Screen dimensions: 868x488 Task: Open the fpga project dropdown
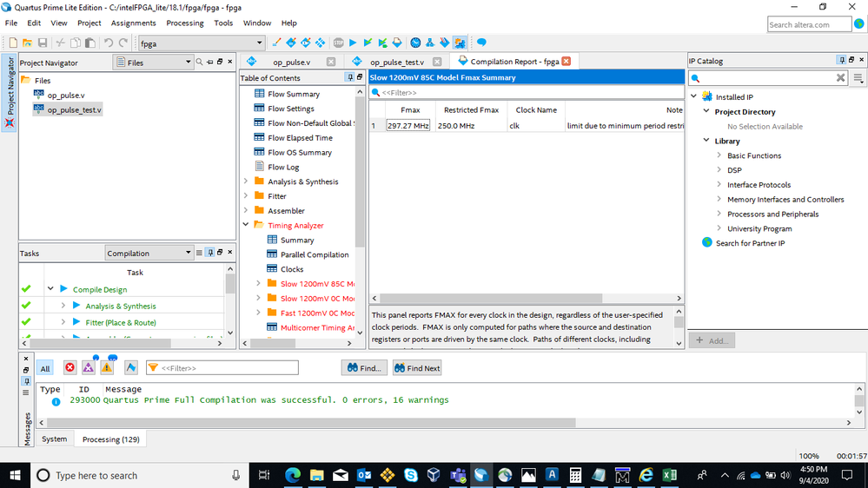point(259,43)
